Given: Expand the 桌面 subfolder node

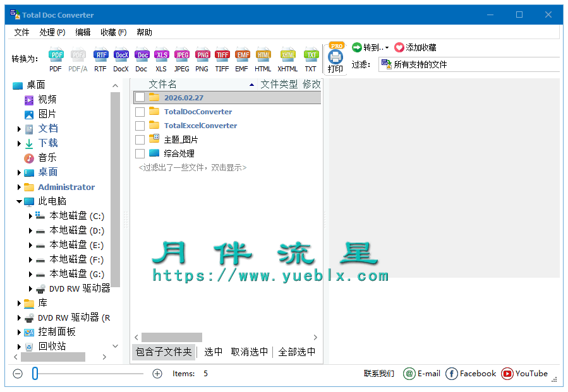Looking at the screenshot, I should [19, 173].
